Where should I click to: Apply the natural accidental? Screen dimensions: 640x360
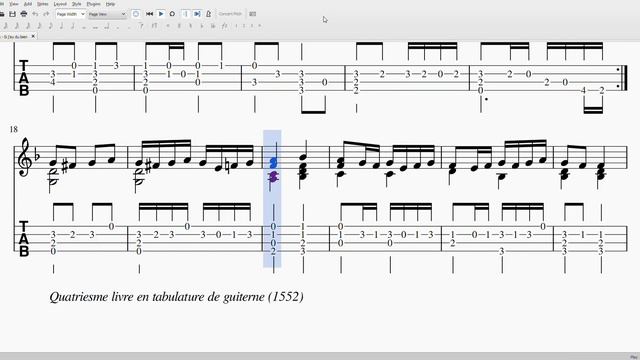190,26
